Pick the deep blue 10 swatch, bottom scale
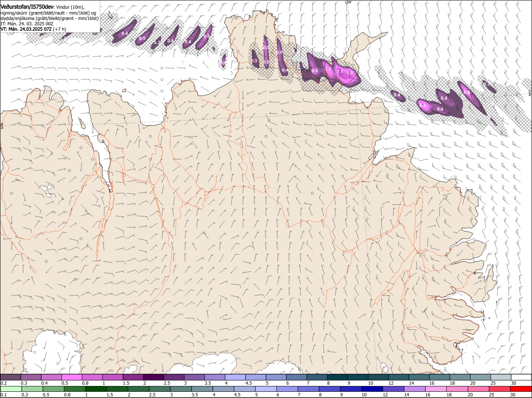 click(x=371, y=389)
